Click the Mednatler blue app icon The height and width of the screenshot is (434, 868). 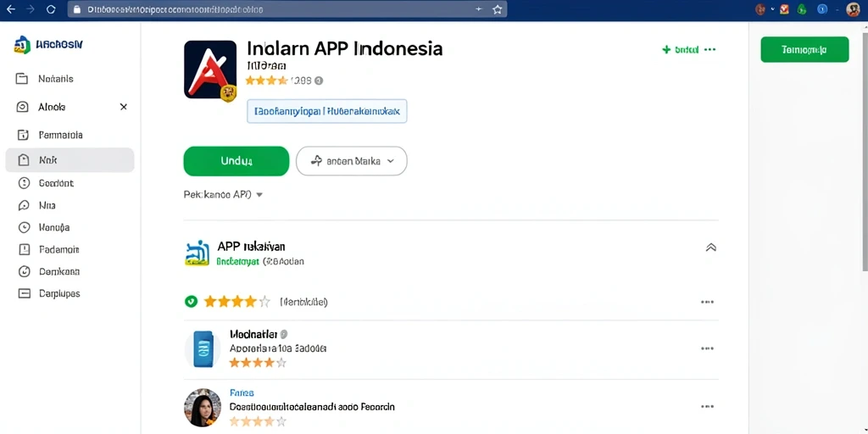click(203, 349)
